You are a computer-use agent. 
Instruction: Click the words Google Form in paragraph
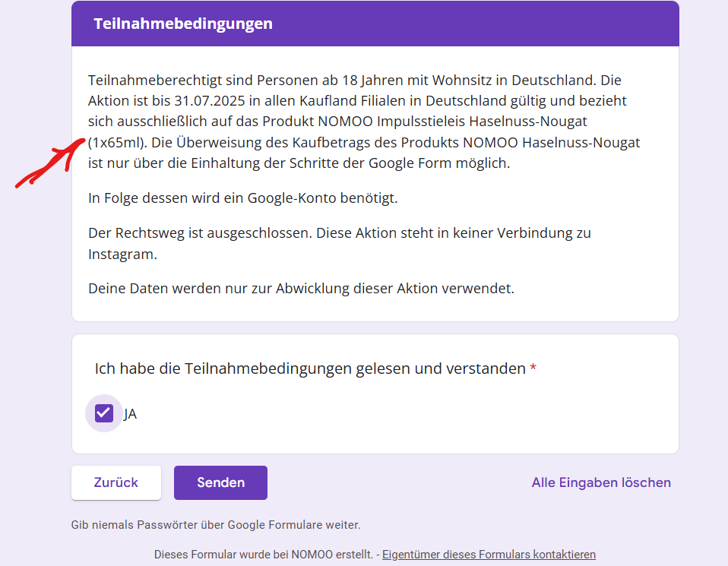[410, 163]
